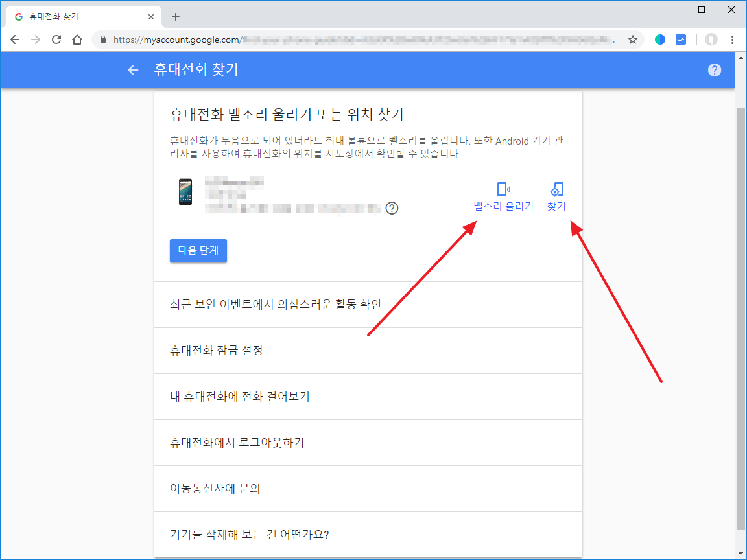Image resolution: width=747 pixels, height=560 pixels.
Task: Click the ring phone (벨소리 울리기) icon
Action: click(503, 190)
